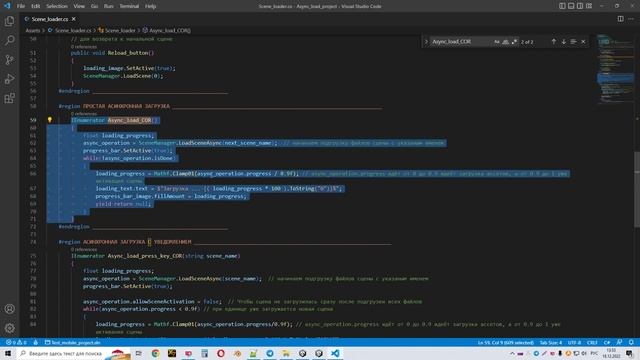This screenshot has width=640, height=360.
Task: Click 0 references above Async_load_press_key_COR
Action: 84,249
